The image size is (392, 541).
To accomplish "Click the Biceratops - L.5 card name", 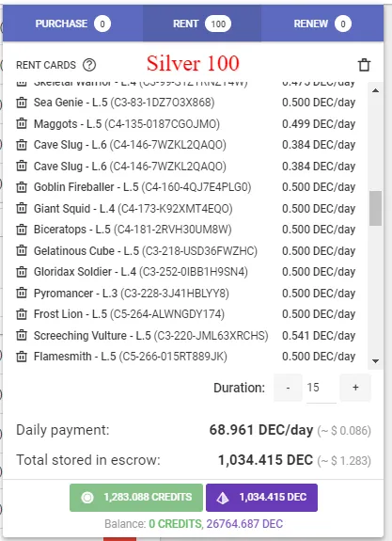I will pos(72,230).
